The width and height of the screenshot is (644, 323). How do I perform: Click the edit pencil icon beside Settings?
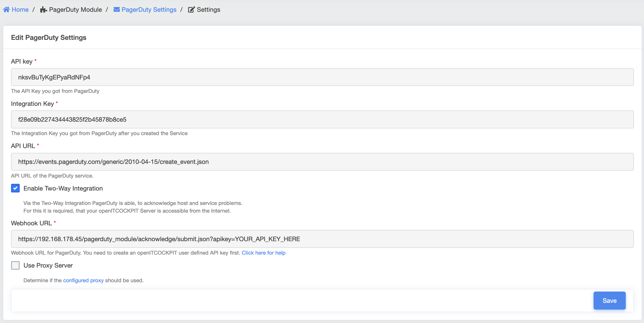[191, 10]
